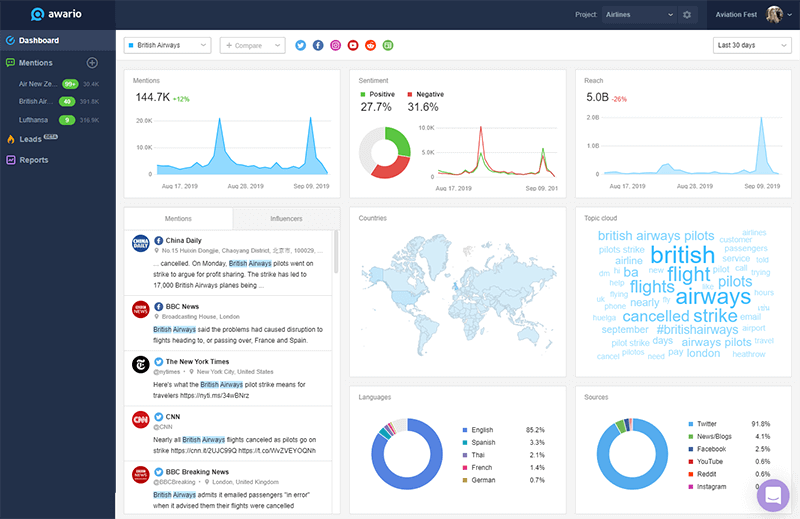Open the British Airways alert dropdown
Viewport: 800px width, 519px height.
167,45
